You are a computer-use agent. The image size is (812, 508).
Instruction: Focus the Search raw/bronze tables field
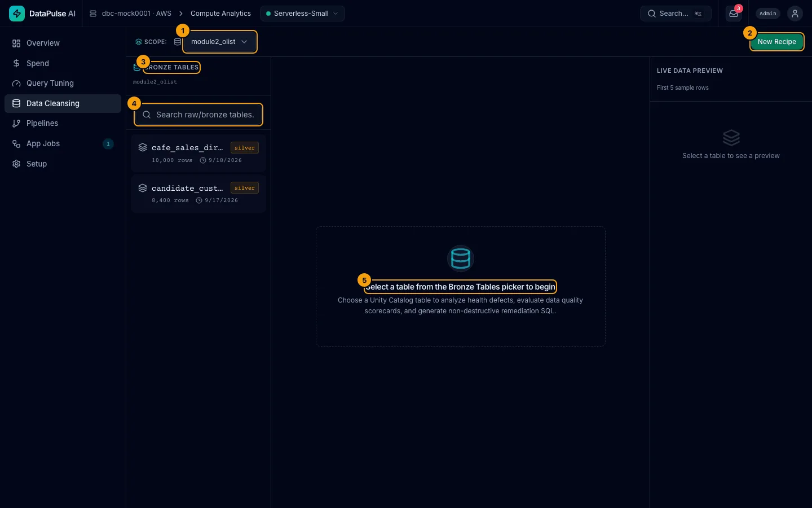(198, 115)
